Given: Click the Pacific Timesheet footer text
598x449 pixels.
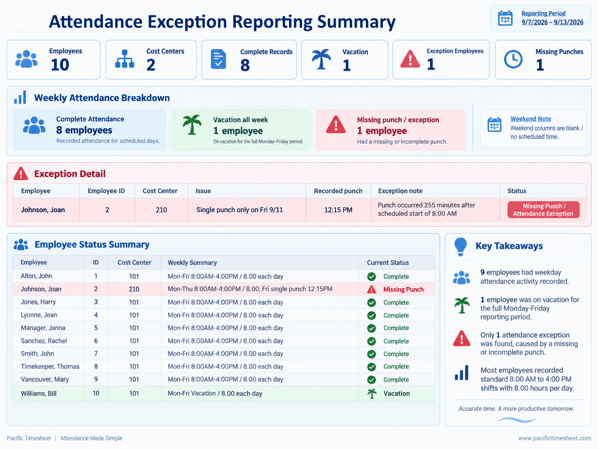Looking at the screenshot, I should tap(29, 438).
